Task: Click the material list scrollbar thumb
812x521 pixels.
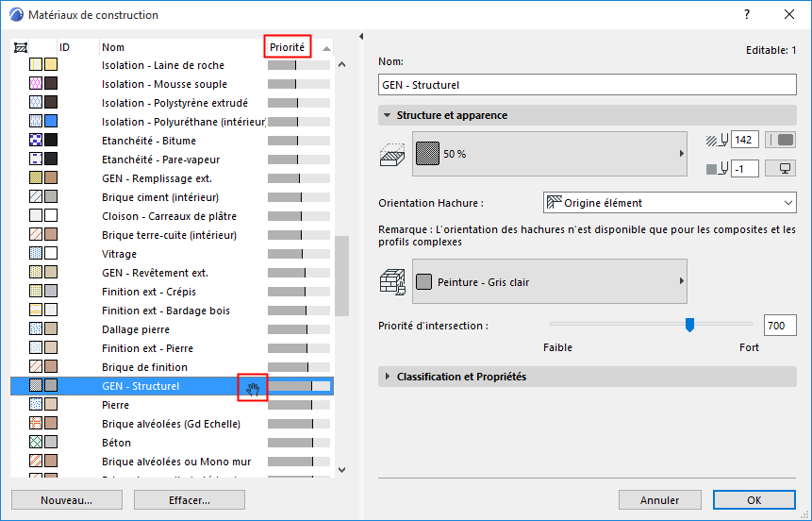Action: click(x=341, y=276)
